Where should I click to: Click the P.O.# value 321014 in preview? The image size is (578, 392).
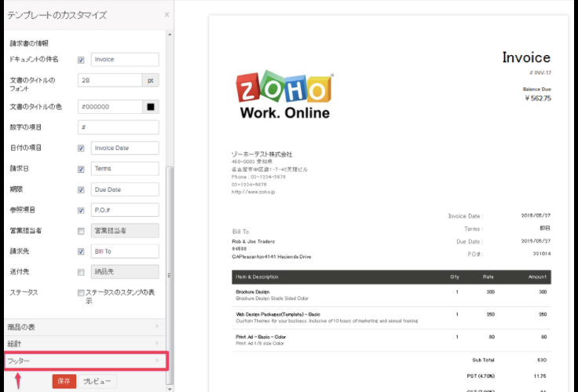pos(542,254)
